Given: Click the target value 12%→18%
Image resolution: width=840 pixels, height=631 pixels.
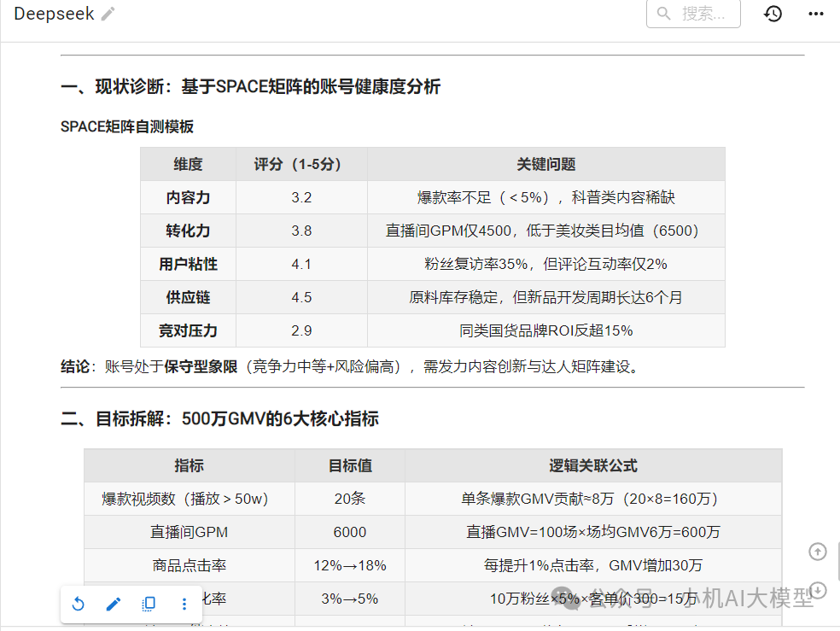Looking at the screenshot, I should pyautogui.click(x=350, y=565).
